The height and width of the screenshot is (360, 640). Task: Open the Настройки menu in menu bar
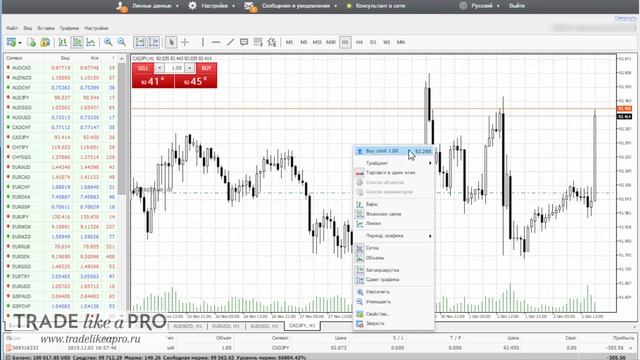[96, 28]
